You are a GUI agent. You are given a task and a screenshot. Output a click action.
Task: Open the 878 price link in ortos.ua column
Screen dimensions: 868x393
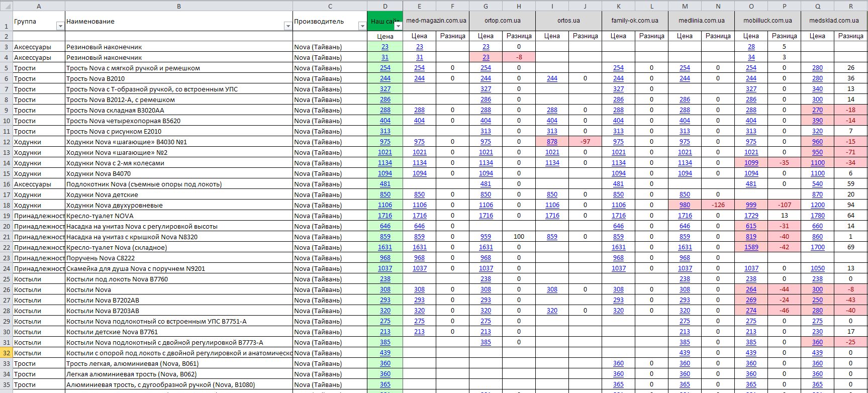pos(552,142)
